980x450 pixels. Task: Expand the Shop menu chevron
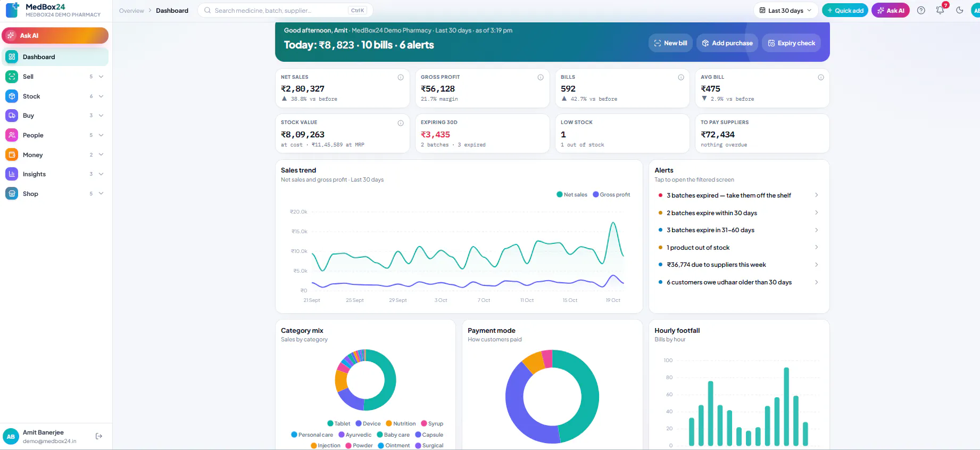pos(101,194)
